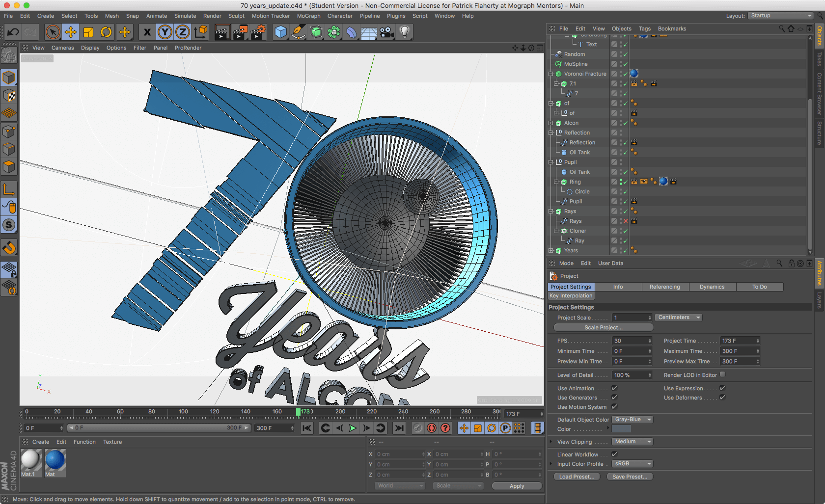Switch to the Dynamics tab

[x=712, y=287]
